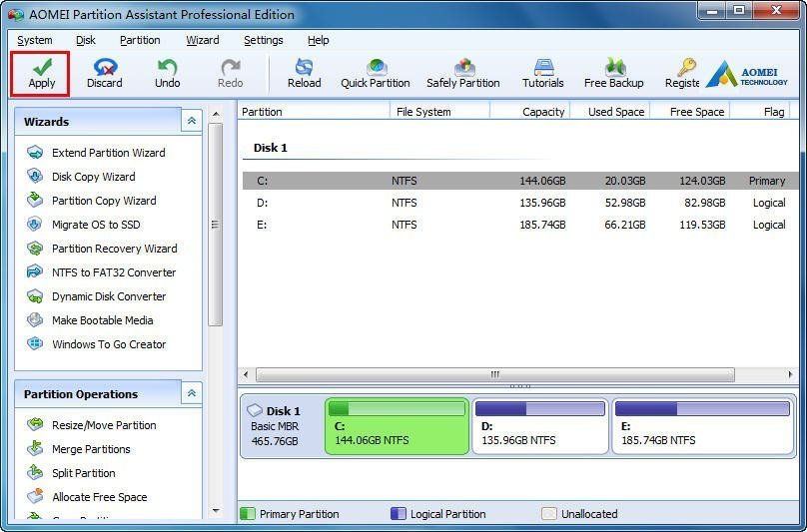The height and width of the screenshot is (532, 807).
Task: Open Safely Partition from the toolbar
Action: 463,74
